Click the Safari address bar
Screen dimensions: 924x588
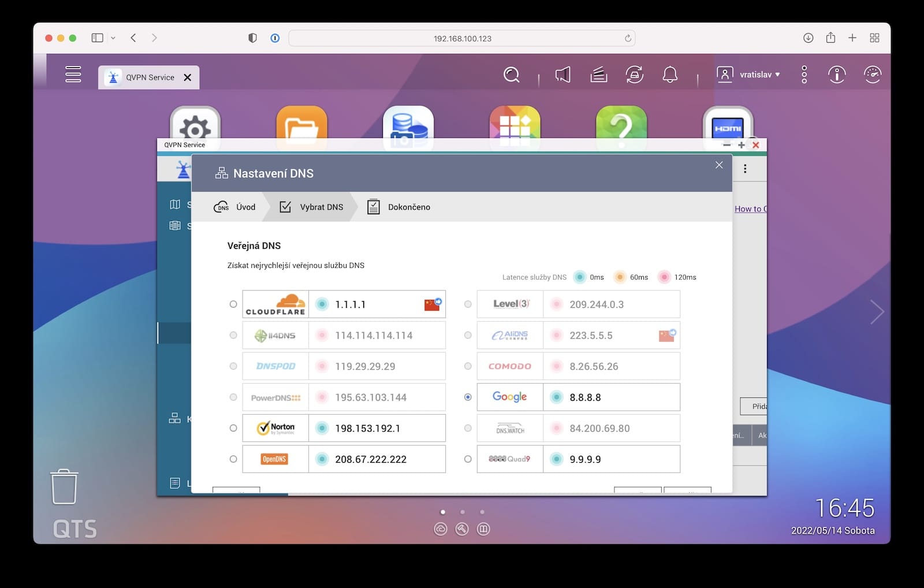click(x=462, y=38)
